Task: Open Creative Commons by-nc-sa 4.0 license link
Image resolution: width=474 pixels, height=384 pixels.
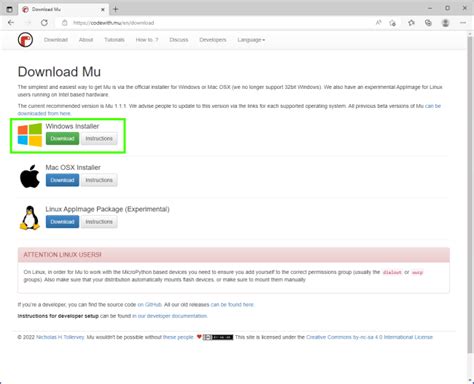Action: point(369,337)
